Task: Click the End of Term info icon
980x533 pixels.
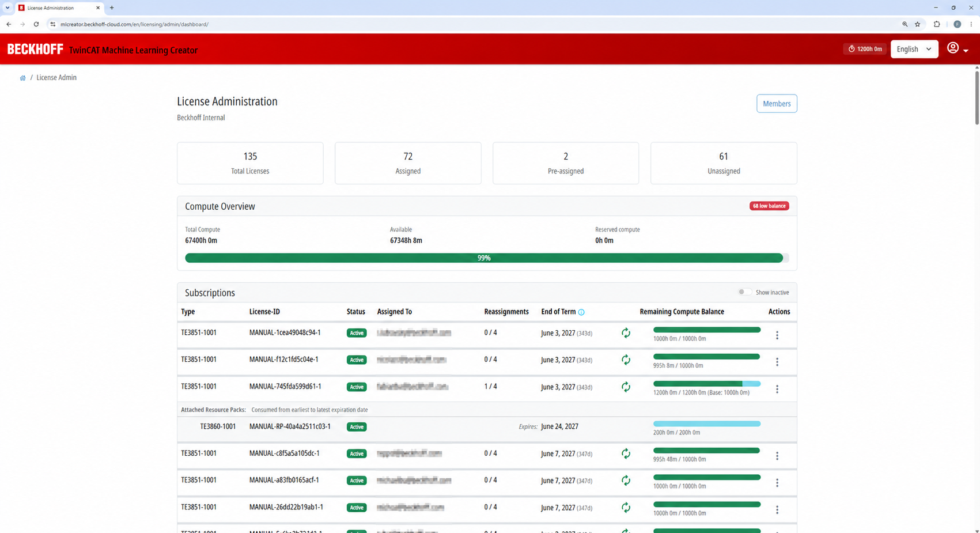Action: [581, 312]
